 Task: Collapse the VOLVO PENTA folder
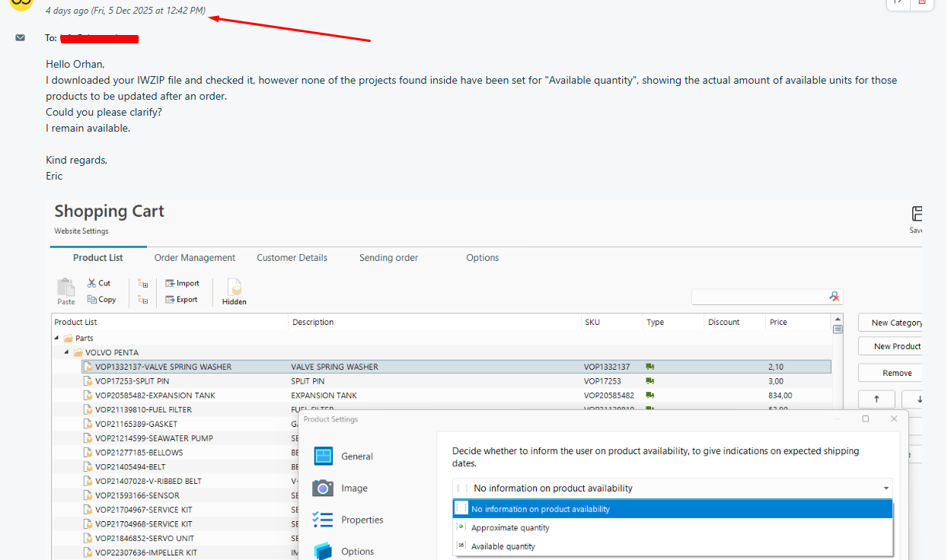click(x=67, y=352)
